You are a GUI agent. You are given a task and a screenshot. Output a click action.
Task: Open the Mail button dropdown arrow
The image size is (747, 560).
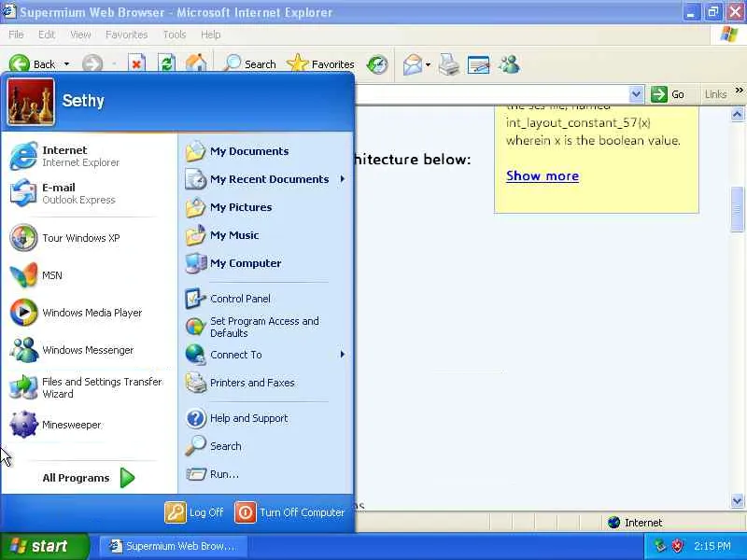(428, 64)
